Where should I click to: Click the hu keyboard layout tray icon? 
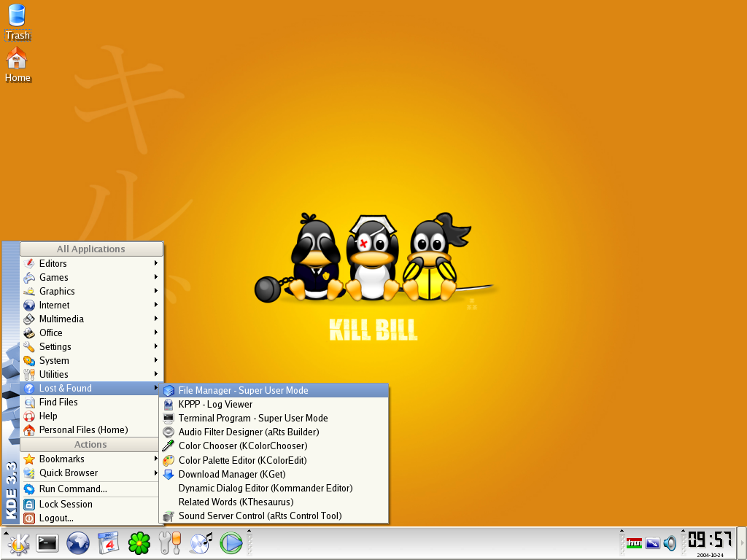(x=634, y=542)
